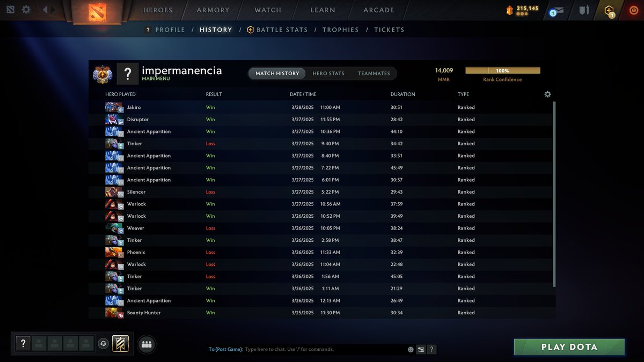Open match history settings gear
This screenshot has height=362, width=644.
547,94
